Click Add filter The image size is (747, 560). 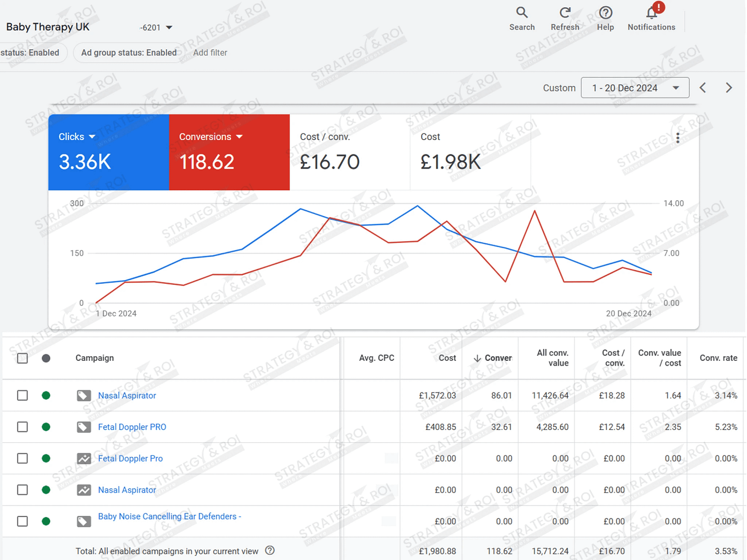[x=210, y=52]
